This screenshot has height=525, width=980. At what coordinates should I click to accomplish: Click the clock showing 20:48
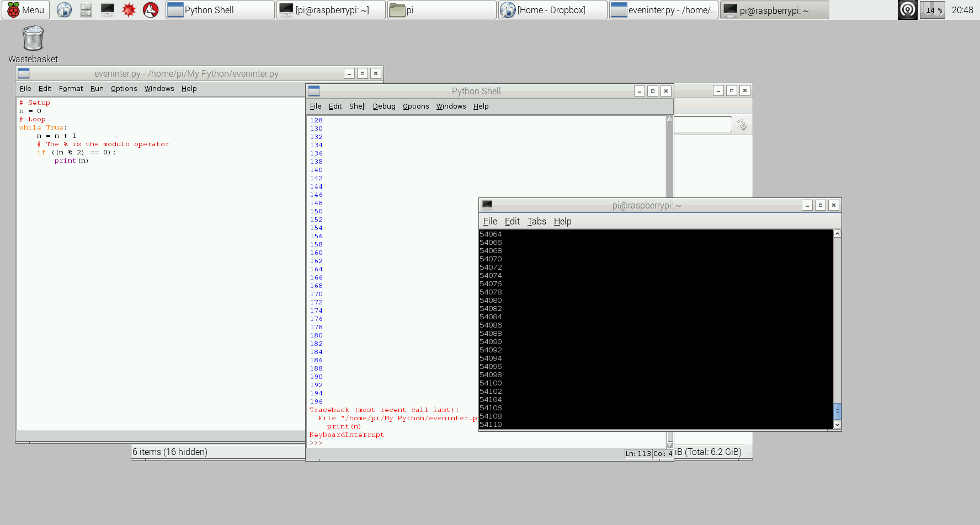(962, 10)
